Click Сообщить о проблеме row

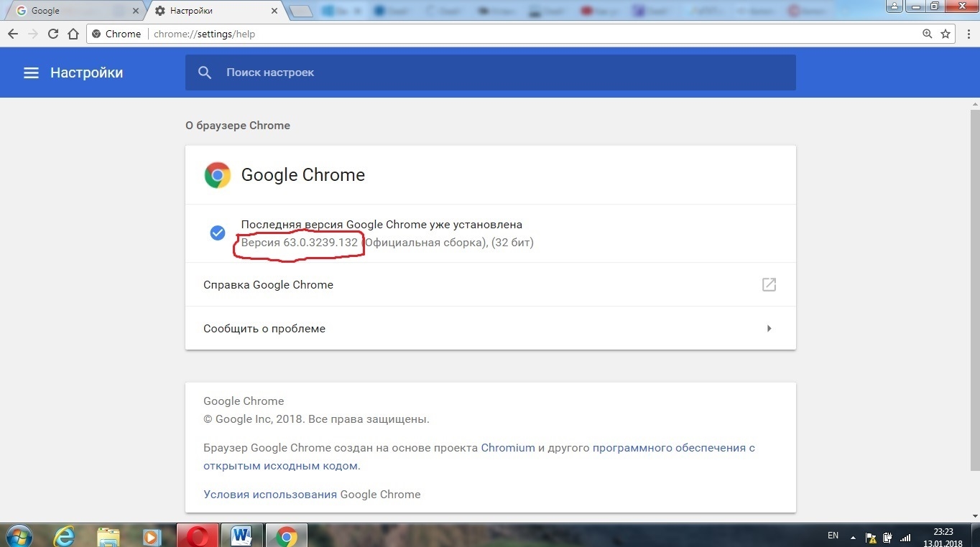[x=490, y=328]
